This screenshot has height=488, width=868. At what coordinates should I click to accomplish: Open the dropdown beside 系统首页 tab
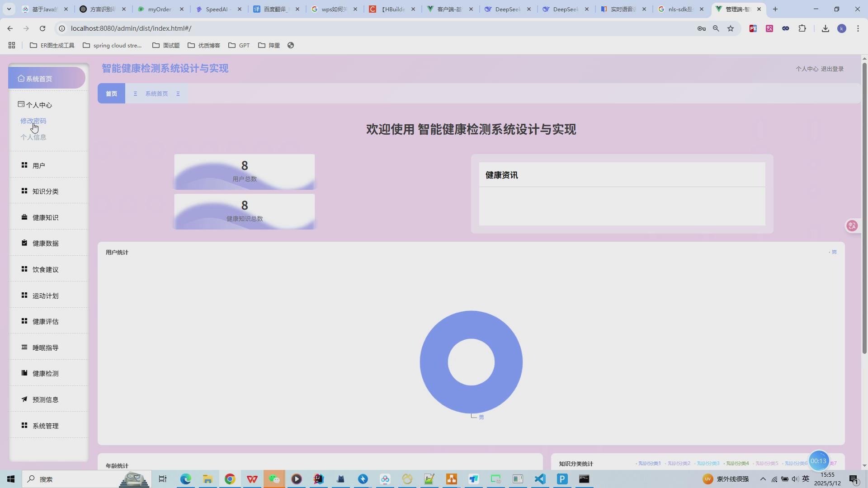point(178,94)
